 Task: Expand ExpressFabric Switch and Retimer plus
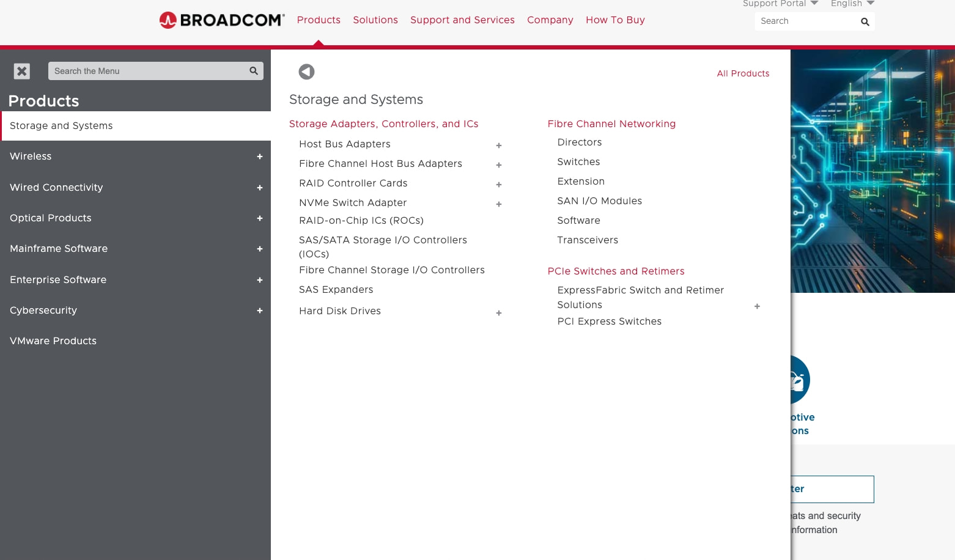pos(757,306)
